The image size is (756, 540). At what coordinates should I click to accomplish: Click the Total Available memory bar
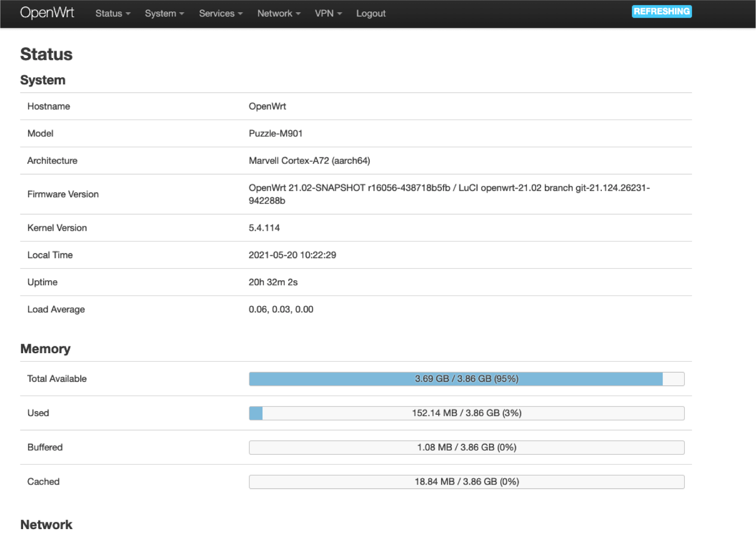(x=466, y=379)
